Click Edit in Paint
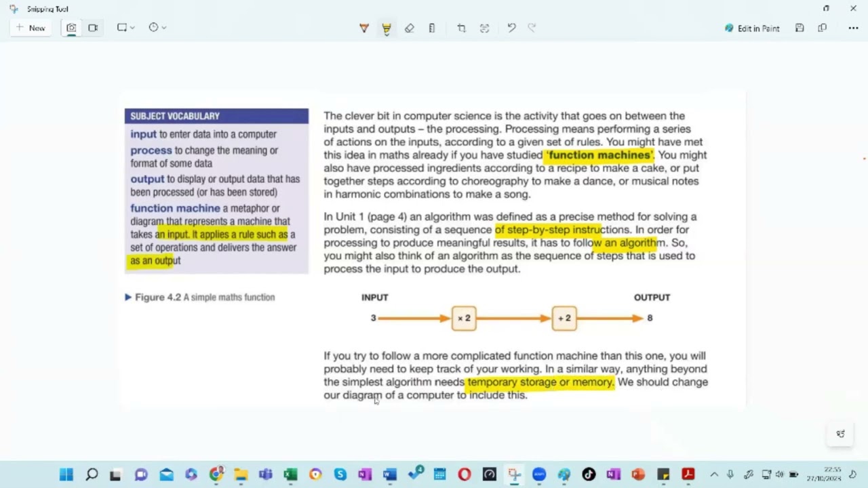The height and width of the screenshot is (488, 868). tap(752, 28)
